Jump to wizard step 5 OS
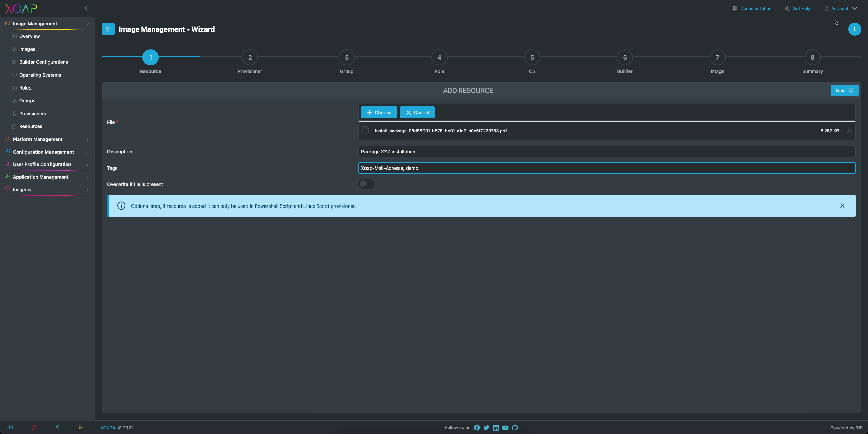 pos(532,57)
